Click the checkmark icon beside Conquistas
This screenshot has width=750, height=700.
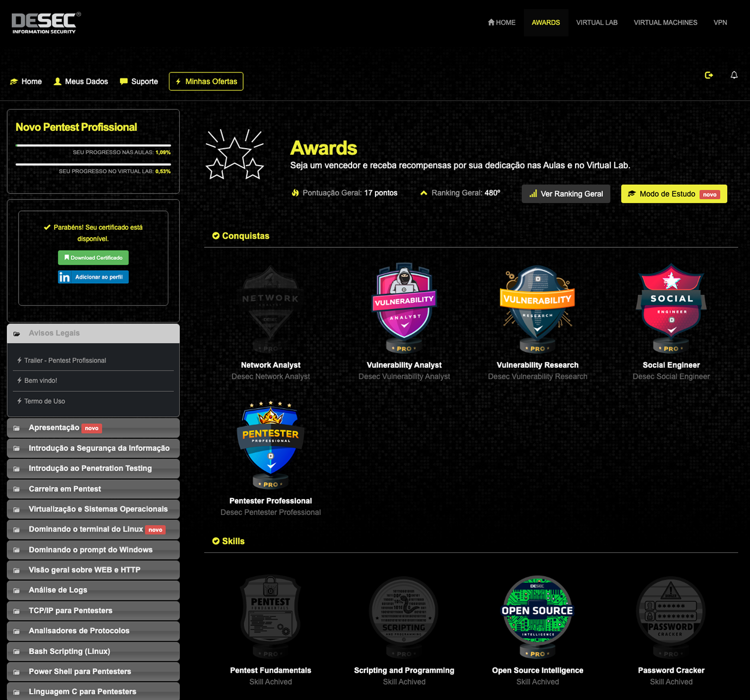[x=216, y=236]
